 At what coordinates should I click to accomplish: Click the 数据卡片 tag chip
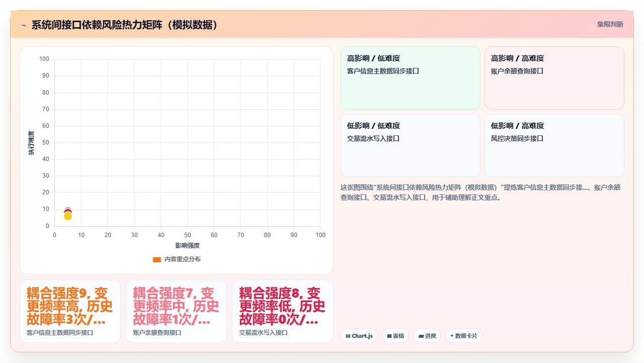pos(464,336)
